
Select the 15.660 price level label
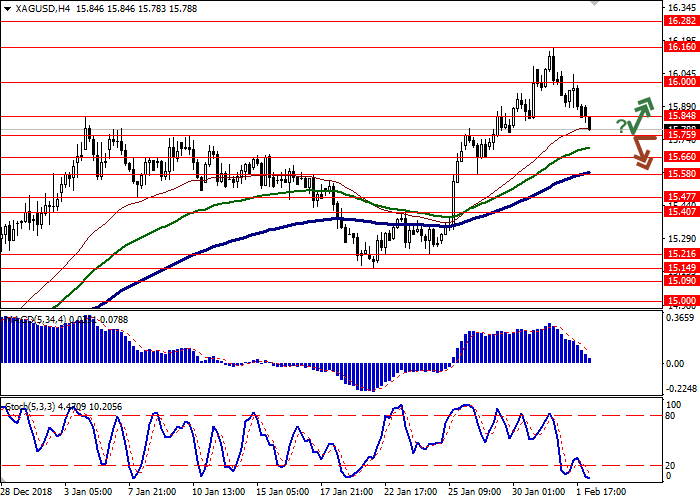(x=680, y=156)
